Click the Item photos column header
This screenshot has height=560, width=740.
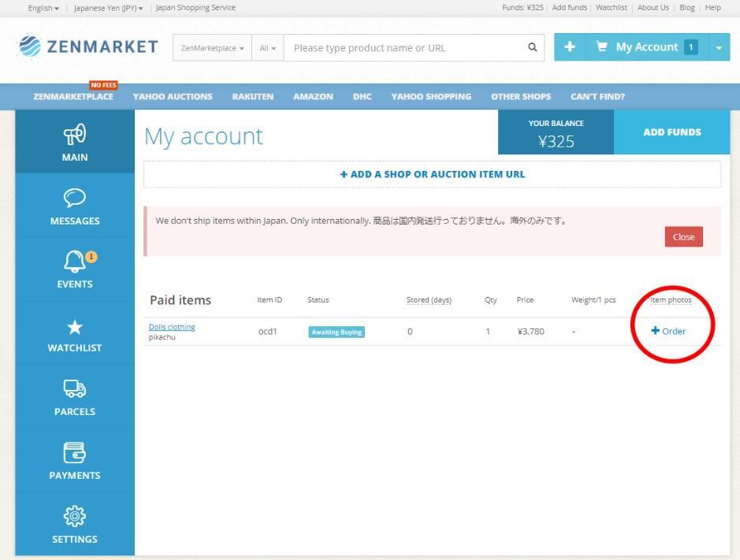tap(671, 300)
